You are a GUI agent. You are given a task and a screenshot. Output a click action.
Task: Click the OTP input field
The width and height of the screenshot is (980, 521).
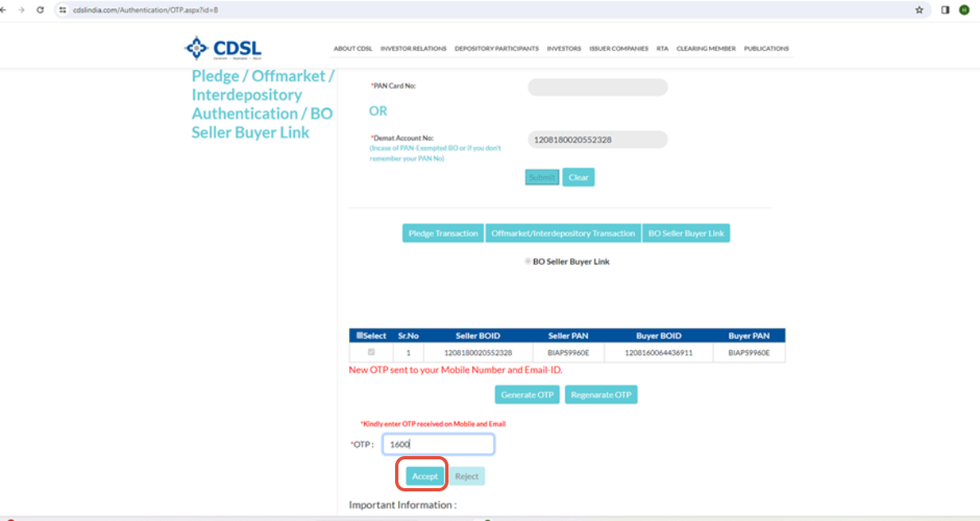(x=438, y=444)
